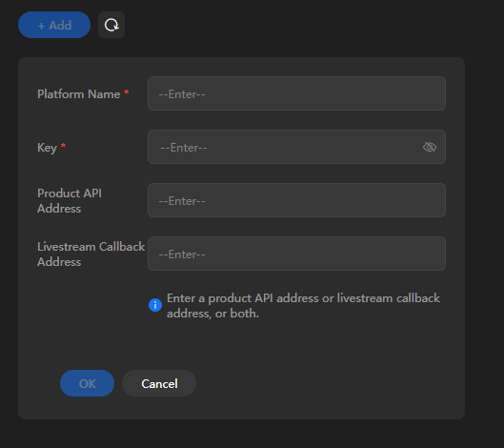The image size is (504, 448).
Task: Cancel the platform form
Action: tap(159, 383)
